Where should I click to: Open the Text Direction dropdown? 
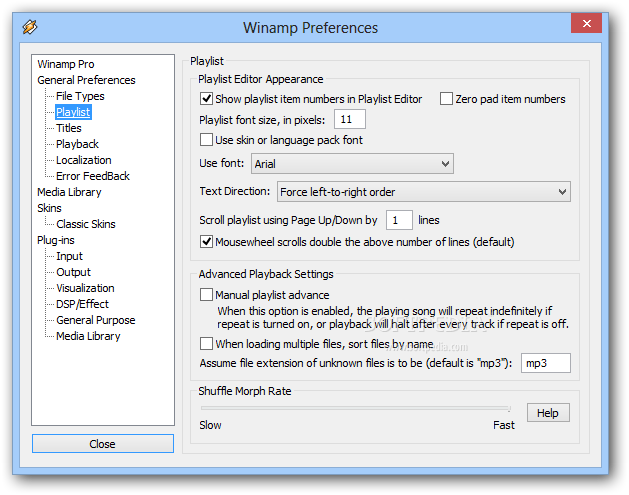tap(424, 192)
